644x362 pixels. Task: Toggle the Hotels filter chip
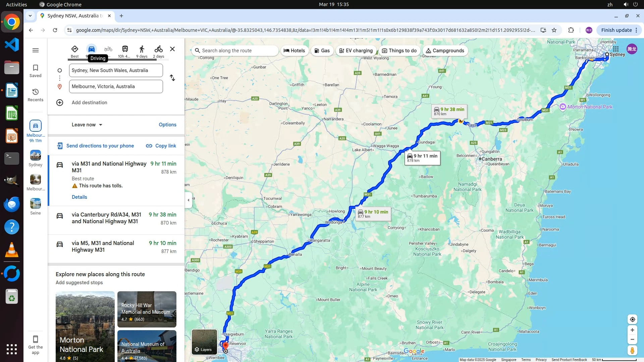pyautogui.click(x=294, y=51)
